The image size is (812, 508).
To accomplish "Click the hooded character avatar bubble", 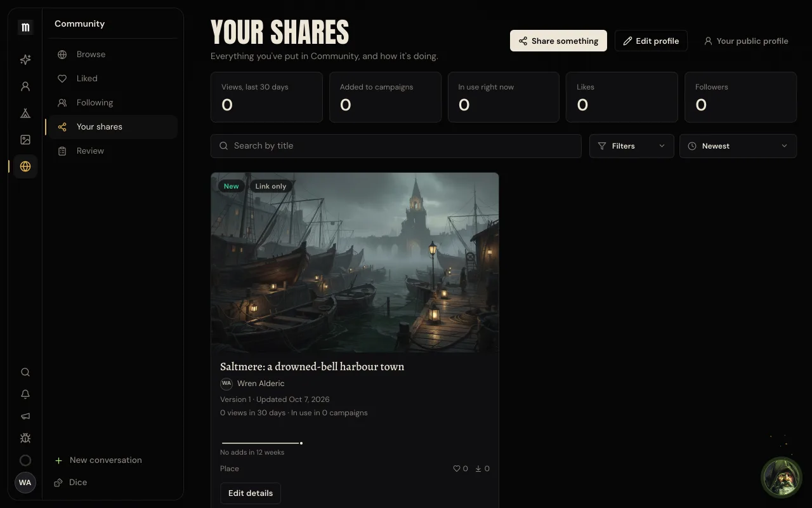I will coord(782,478).
